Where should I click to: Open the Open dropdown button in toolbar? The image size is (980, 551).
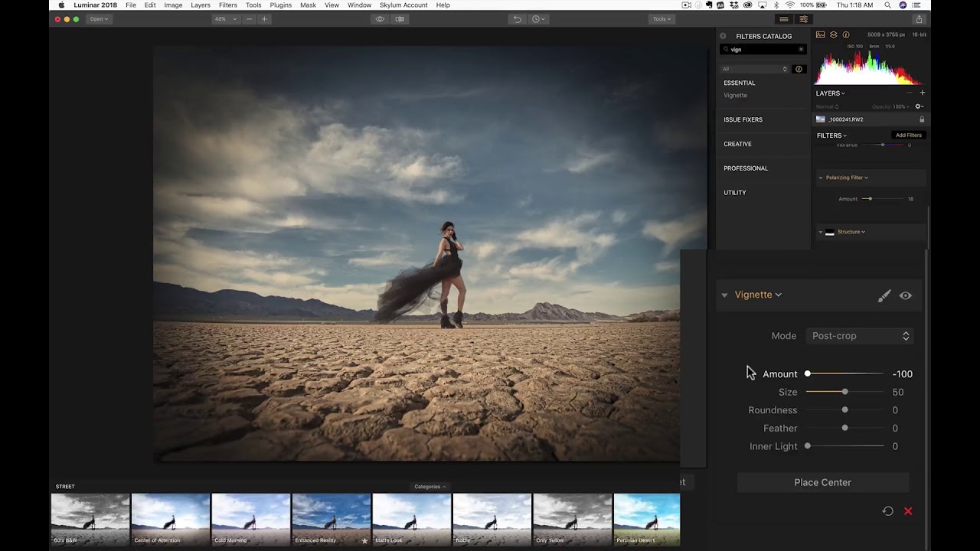point(100,19)
